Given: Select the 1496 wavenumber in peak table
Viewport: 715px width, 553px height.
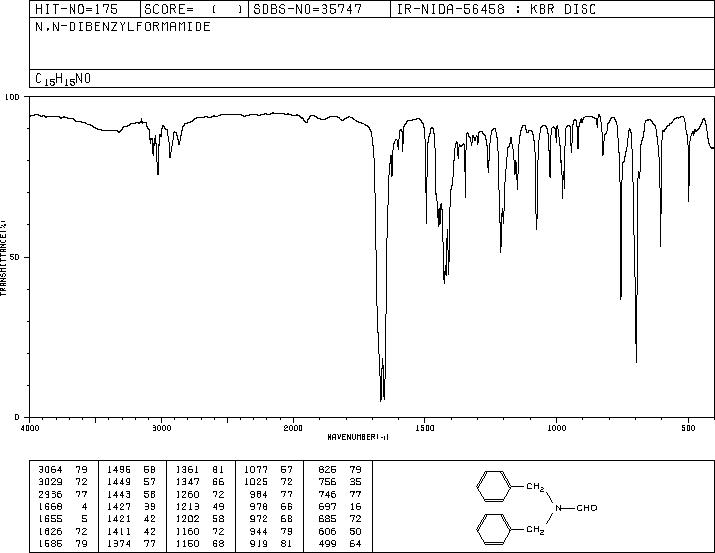Looking at the screenshot, I should (x=119, y=470).
